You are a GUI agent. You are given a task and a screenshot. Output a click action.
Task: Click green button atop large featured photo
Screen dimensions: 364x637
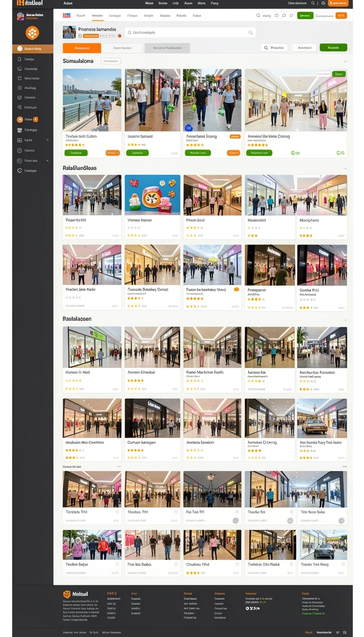pos(338,74)
